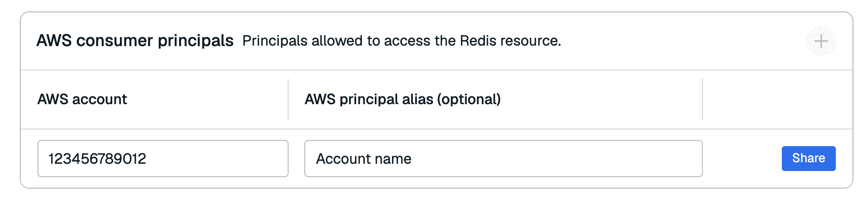Click the Redis resource description text
868x199 pixels.
pos(402,41)
